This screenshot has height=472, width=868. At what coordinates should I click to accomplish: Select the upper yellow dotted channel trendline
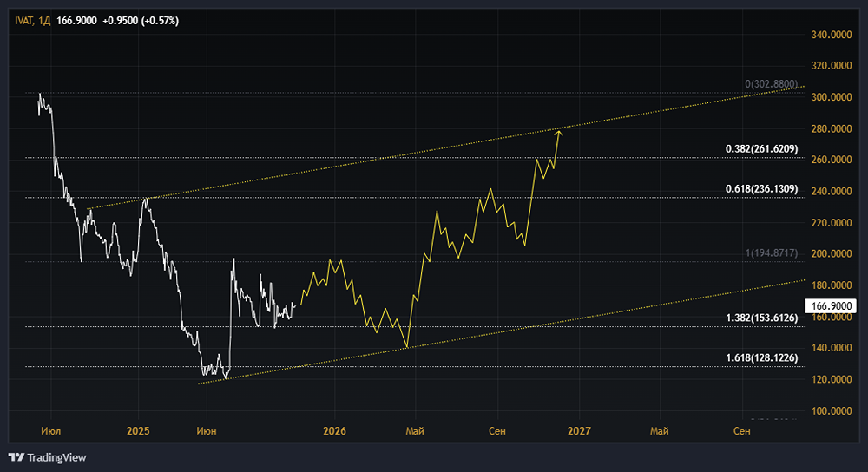446,147
